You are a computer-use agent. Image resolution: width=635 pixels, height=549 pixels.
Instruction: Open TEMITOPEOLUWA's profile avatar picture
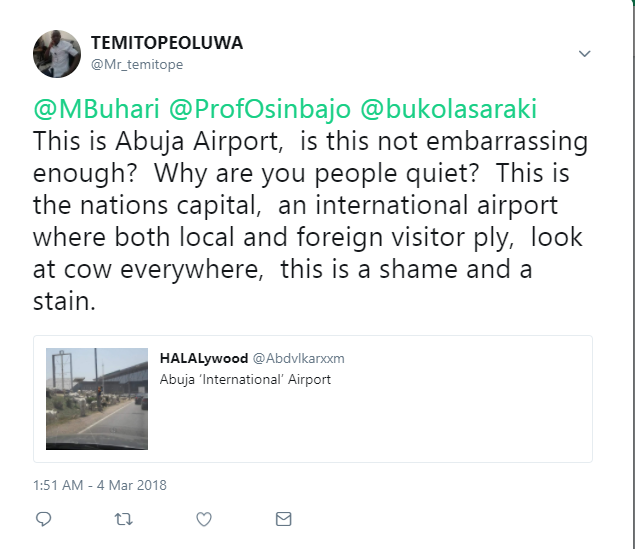tap(57, 53)
